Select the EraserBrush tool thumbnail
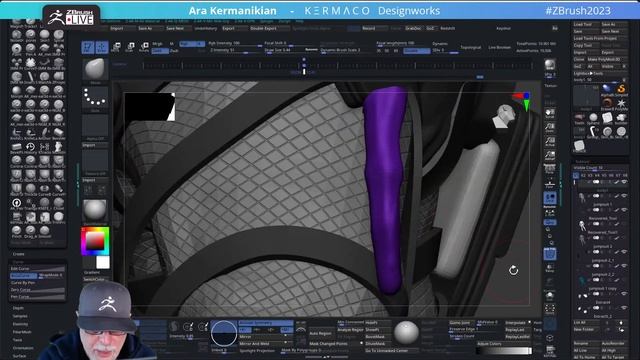The image size is (640, 360). (x=607, y=103)
